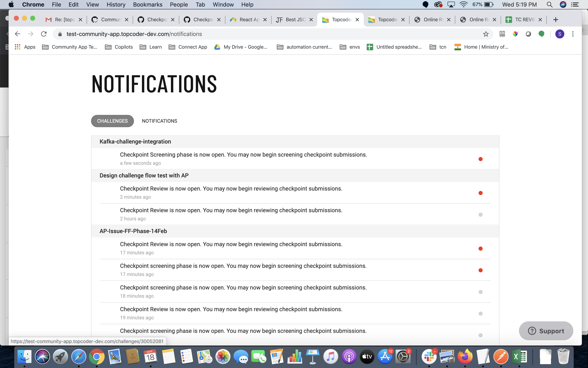Open the Kafka-challenge-integration challenge heading

point(135,142)
